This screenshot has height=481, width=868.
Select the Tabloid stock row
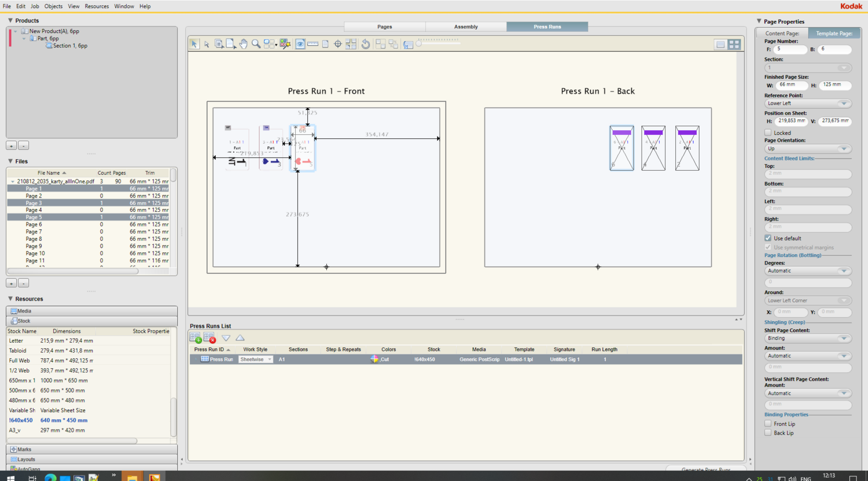coord(88,351)
